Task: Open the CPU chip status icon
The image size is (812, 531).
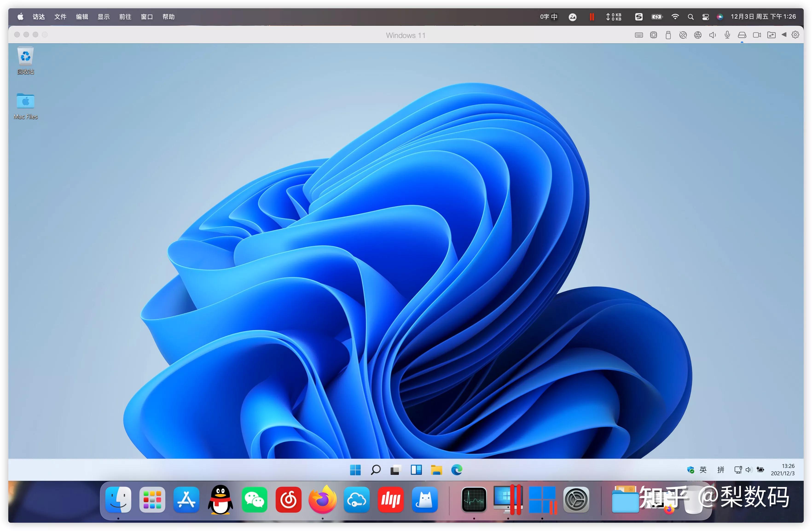Action: [x=653, y=35]
